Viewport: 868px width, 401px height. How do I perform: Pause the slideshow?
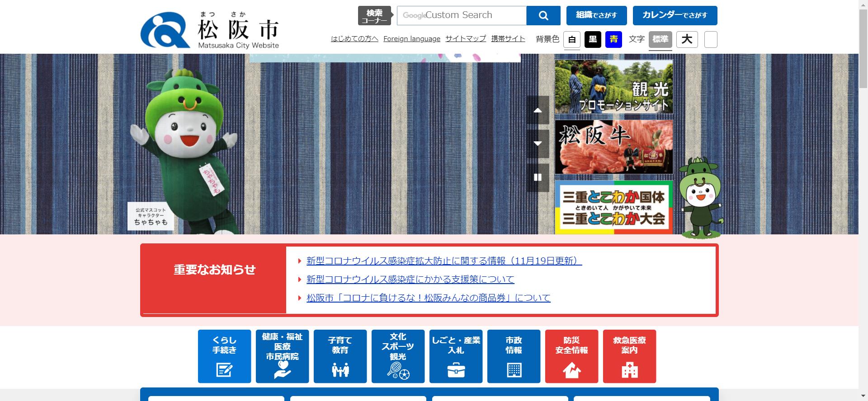[538, 177]
